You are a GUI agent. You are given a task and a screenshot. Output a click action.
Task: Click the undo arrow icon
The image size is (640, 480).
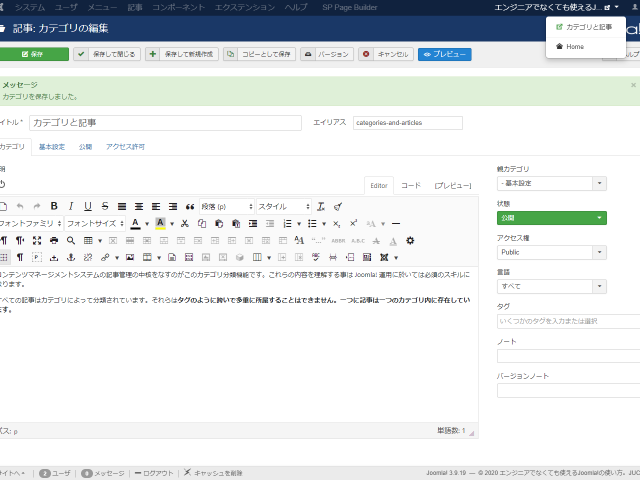point(20,207)
